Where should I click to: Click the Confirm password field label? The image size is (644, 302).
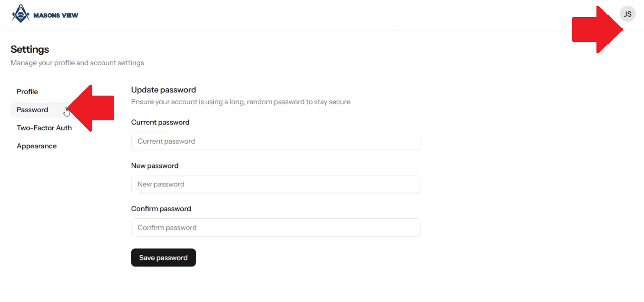(161, 209)
